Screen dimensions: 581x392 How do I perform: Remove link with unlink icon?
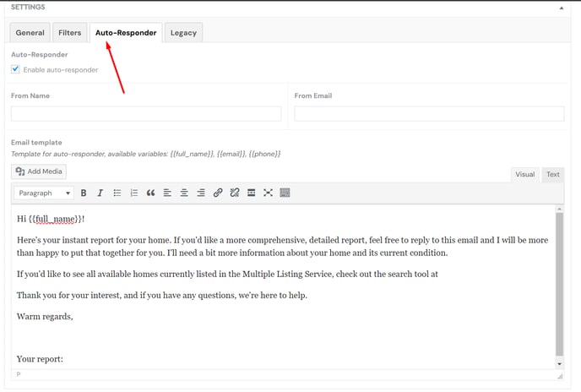(235, 193)
